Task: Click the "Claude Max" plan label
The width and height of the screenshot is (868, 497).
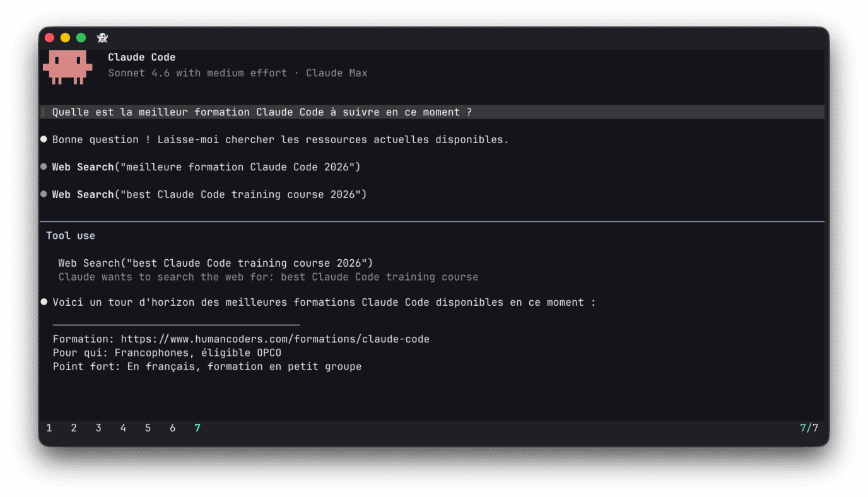Action: 336,73
